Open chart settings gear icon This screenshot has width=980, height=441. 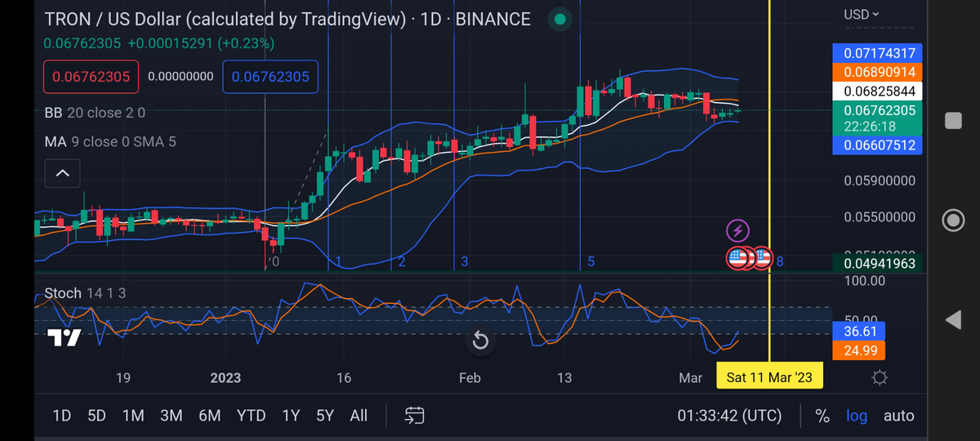point(880,377)
